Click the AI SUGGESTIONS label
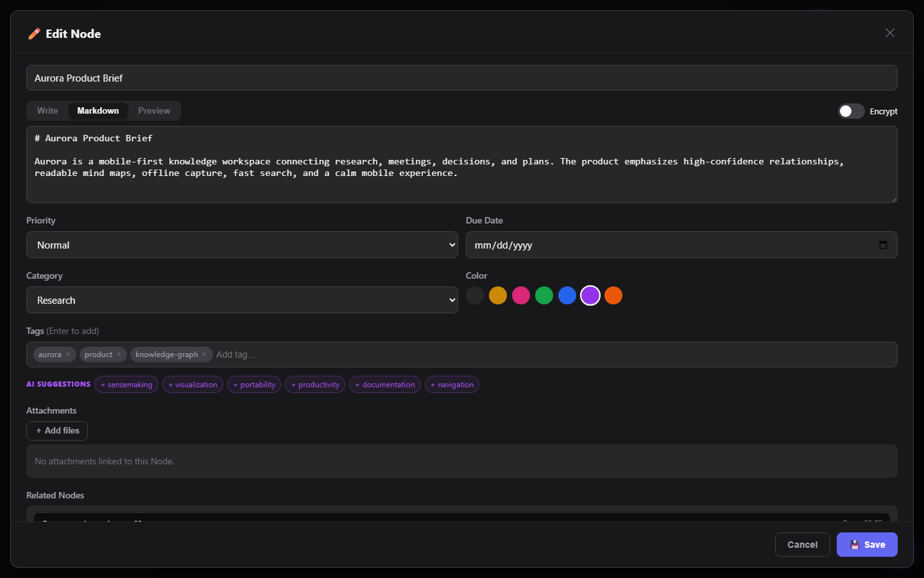This screenshot has width=924, height=578. pos(58,384)
